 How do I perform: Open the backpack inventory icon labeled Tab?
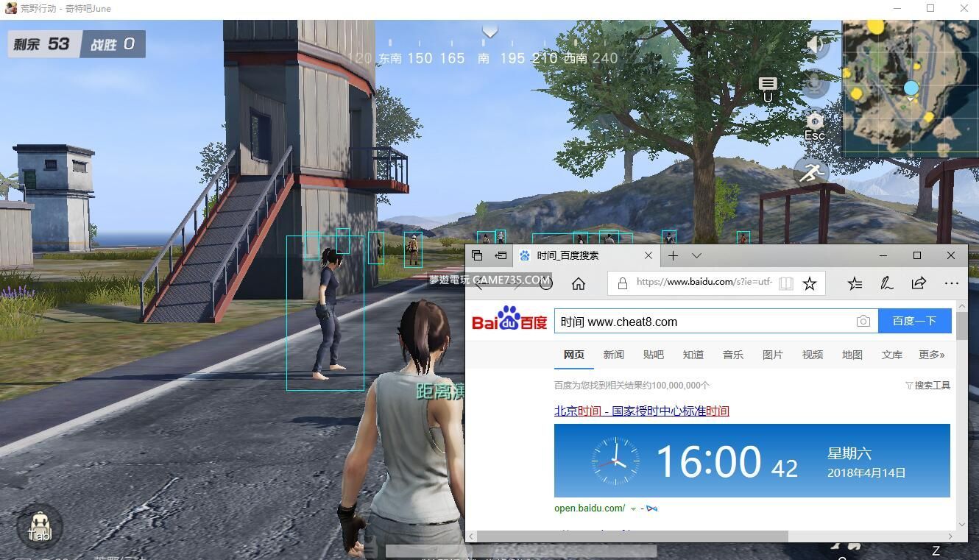click(39, 526)
